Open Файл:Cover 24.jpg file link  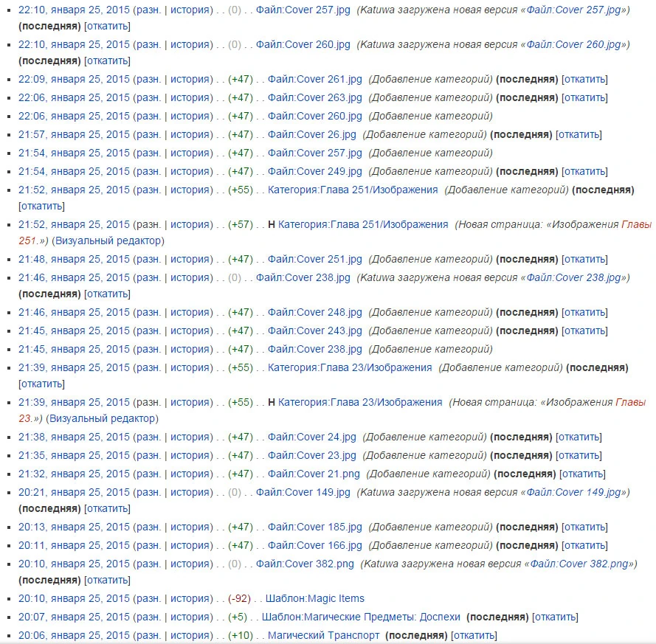pos(311,437)
